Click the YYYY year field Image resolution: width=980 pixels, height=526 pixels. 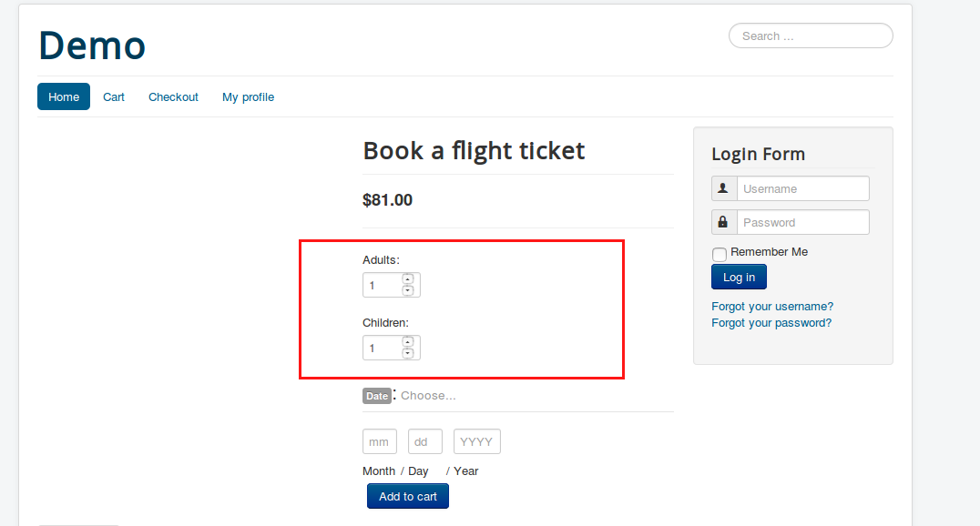tap(476, 442)
